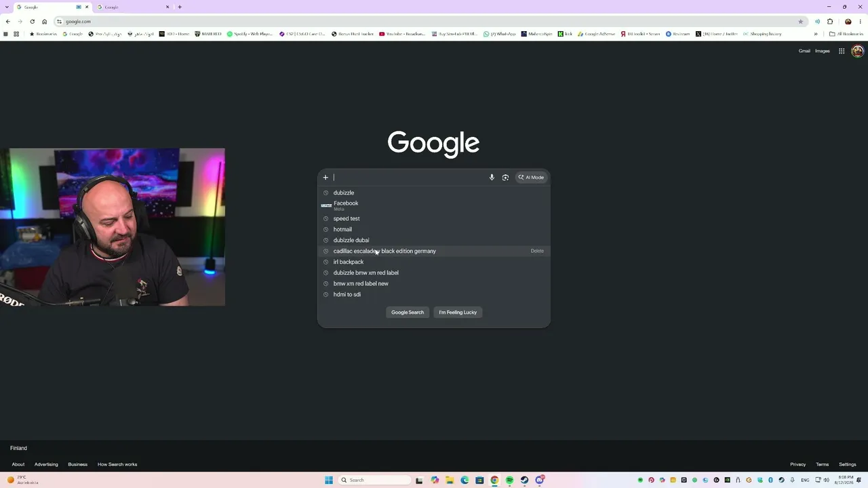Open the Spotify Web Player bookmark
Screen dimensions: 868x488
pyautogui.click(x=250, y=34)
